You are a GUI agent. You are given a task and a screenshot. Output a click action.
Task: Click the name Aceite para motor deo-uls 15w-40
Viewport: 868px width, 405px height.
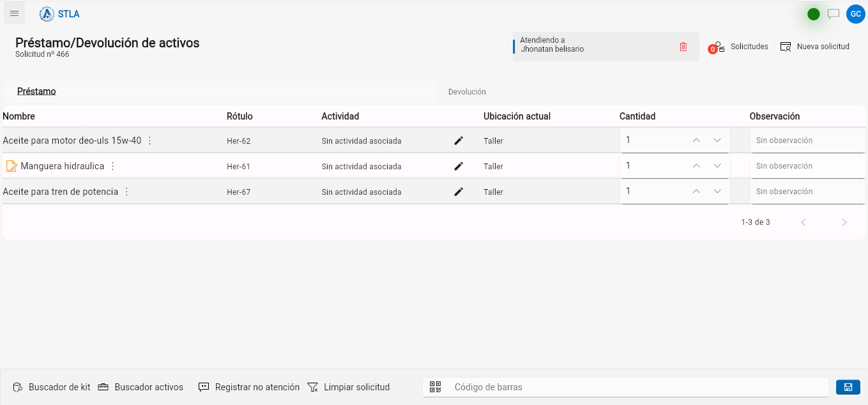click(72, 141)
